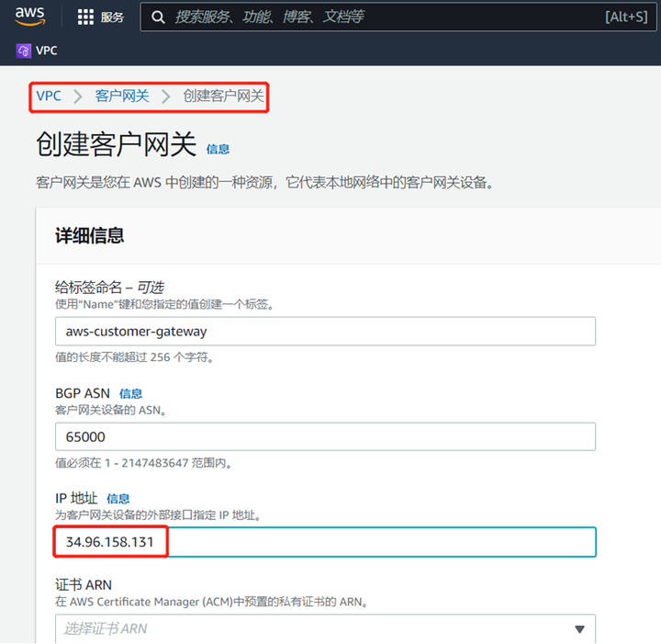Click the 创建客户网关 page title
661x644 pixels.
(117, 144)
